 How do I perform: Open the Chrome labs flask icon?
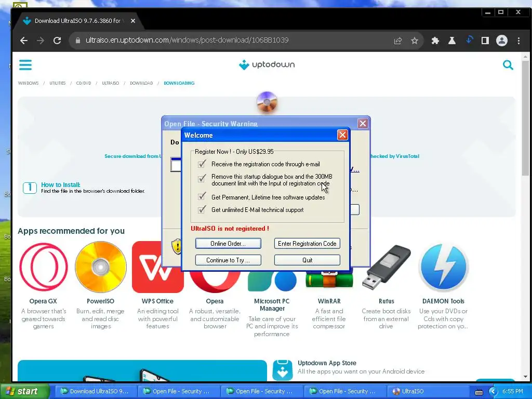click(451, 41)
